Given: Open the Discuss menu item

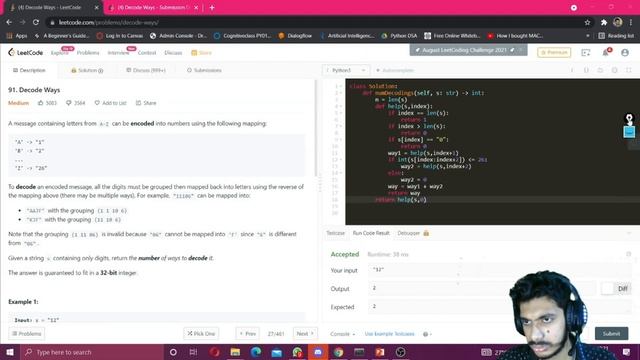Looking at the screenshot, I should click(x=173, y=53).
